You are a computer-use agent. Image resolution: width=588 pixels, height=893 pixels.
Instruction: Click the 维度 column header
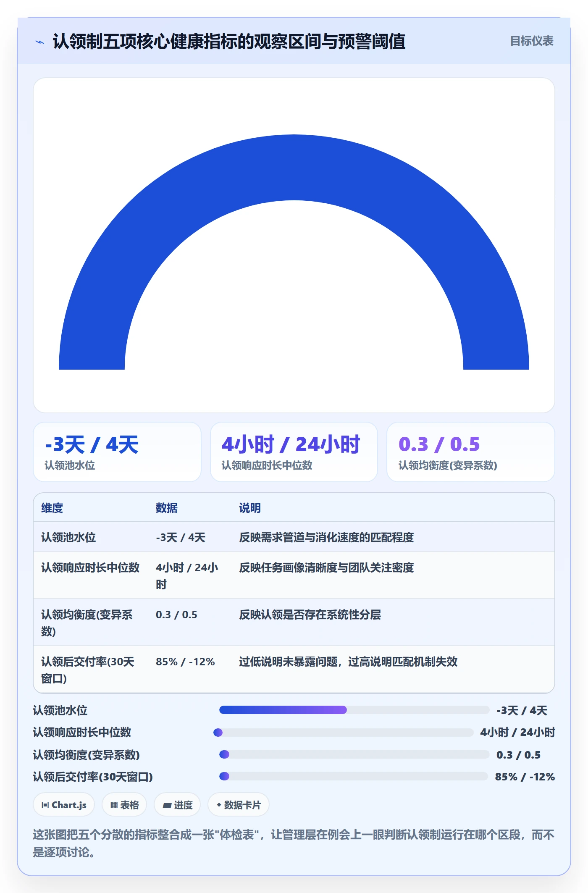coord(52,508)
